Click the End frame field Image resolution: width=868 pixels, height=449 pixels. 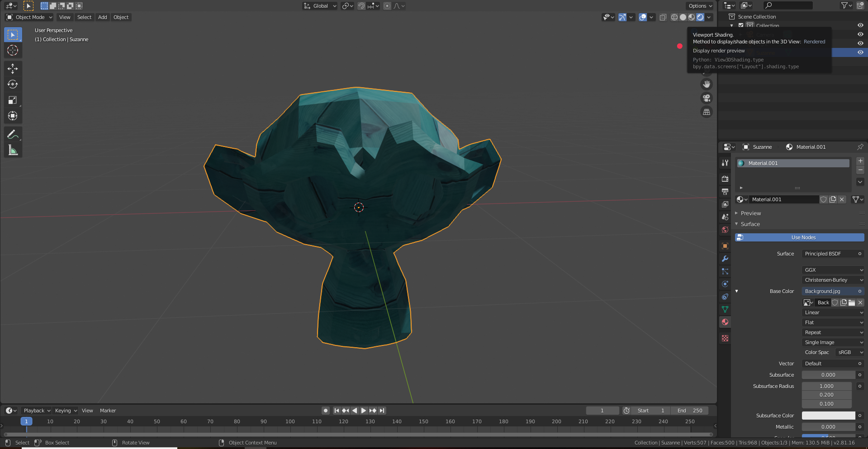690,411
